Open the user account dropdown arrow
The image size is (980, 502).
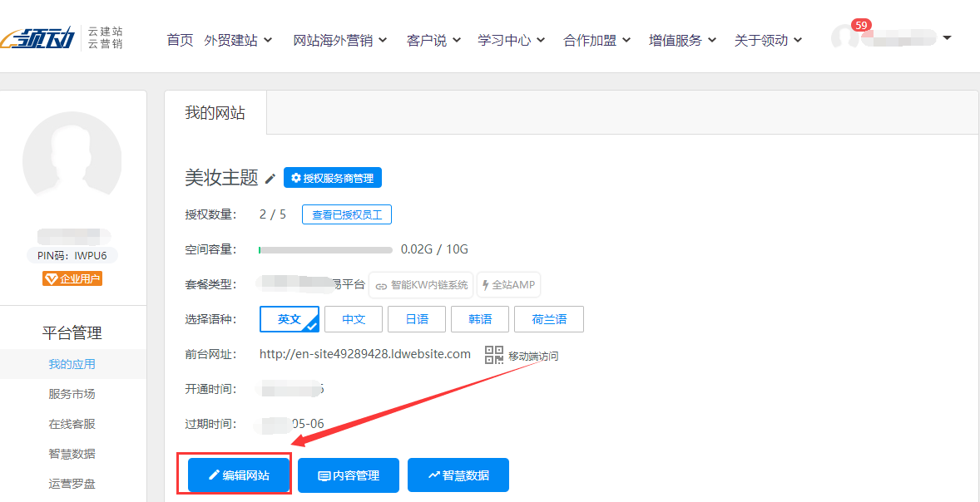[947, 37]
